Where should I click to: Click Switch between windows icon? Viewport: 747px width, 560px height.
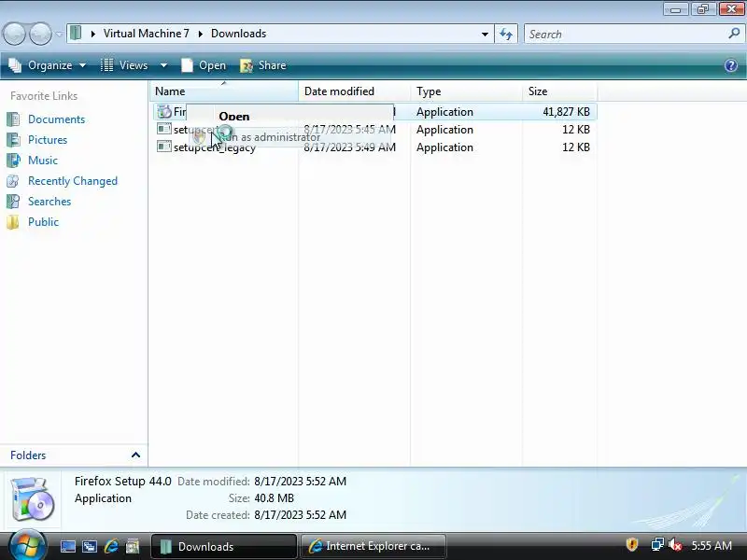(90, 546)
